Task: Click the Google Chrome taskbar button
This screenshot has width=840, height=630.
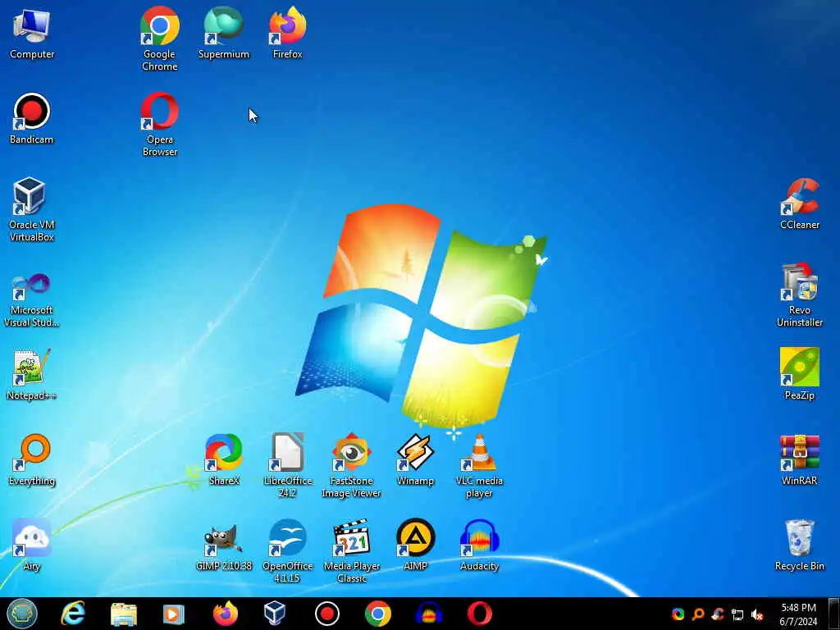Action: 377,614
